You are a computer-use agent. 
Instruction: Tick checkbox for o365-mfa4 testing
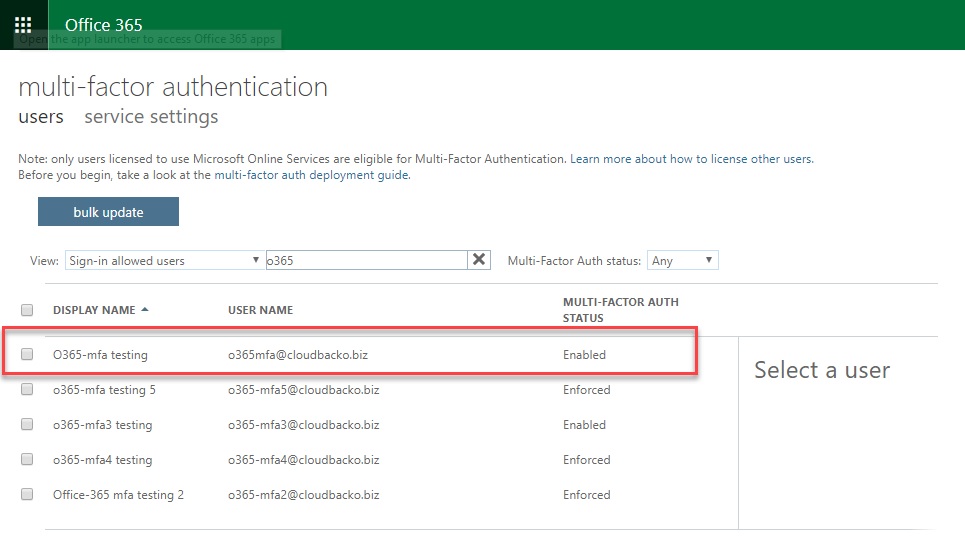click(x=27, y=459)
